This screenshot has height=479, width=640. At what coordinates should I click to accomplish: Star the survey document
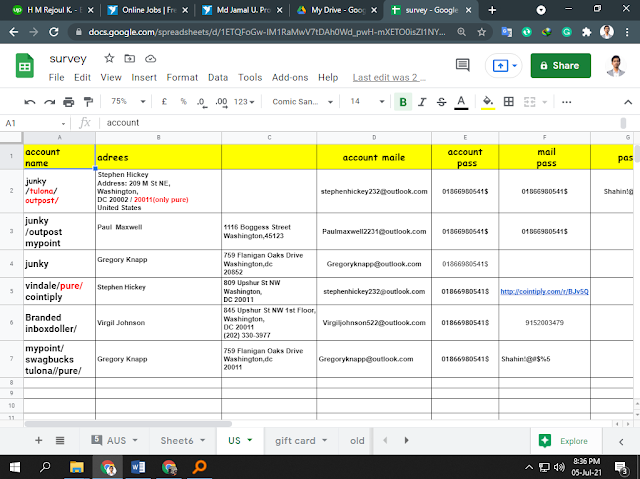click(x=109, y=58)
